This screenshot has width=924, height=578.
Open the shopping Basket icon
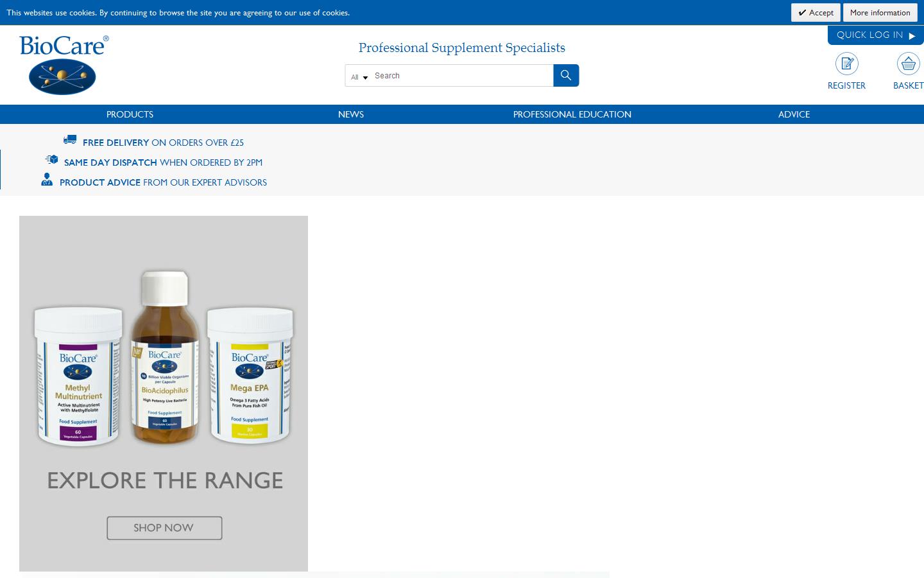(908, 64)
